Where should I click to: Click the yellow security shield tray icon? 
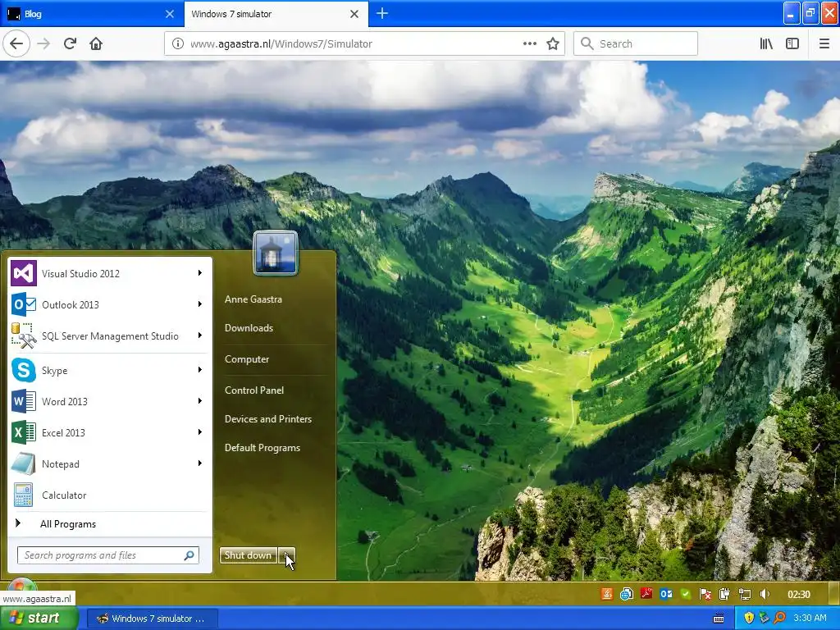[749, 618]
